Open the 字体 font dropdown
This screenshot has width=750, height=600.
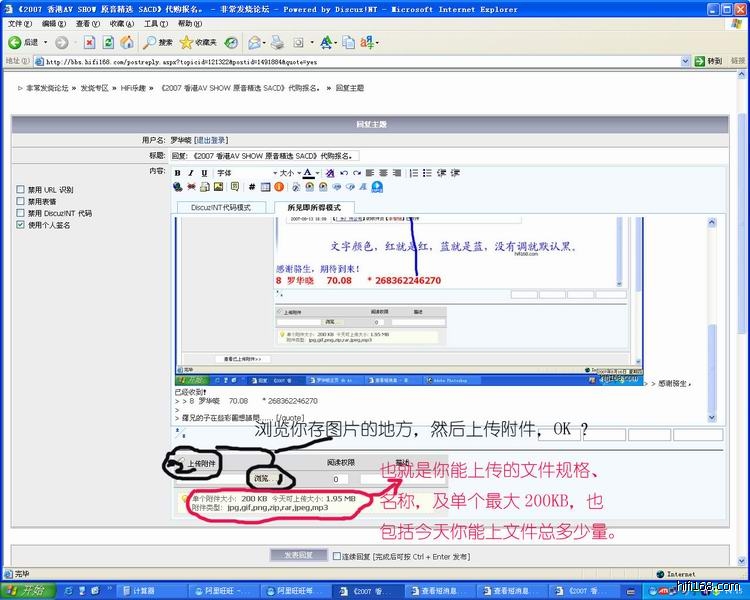[241, 173]
